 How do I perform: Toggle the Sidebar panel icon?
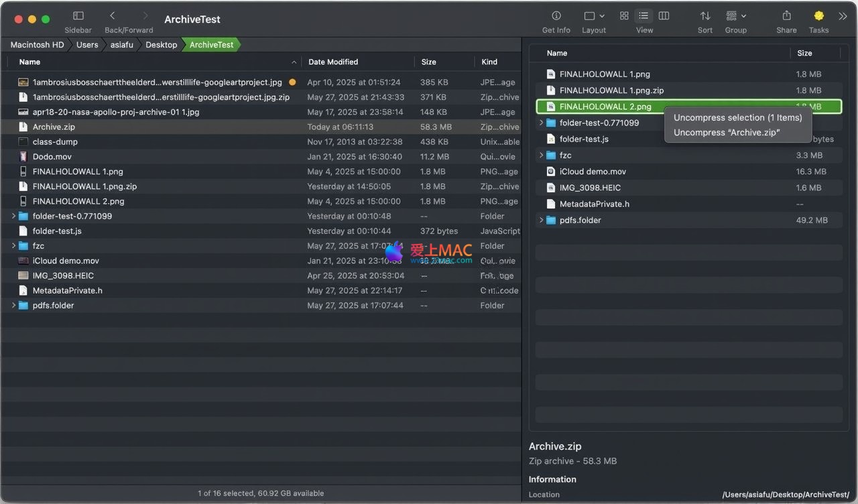(78, 16)
